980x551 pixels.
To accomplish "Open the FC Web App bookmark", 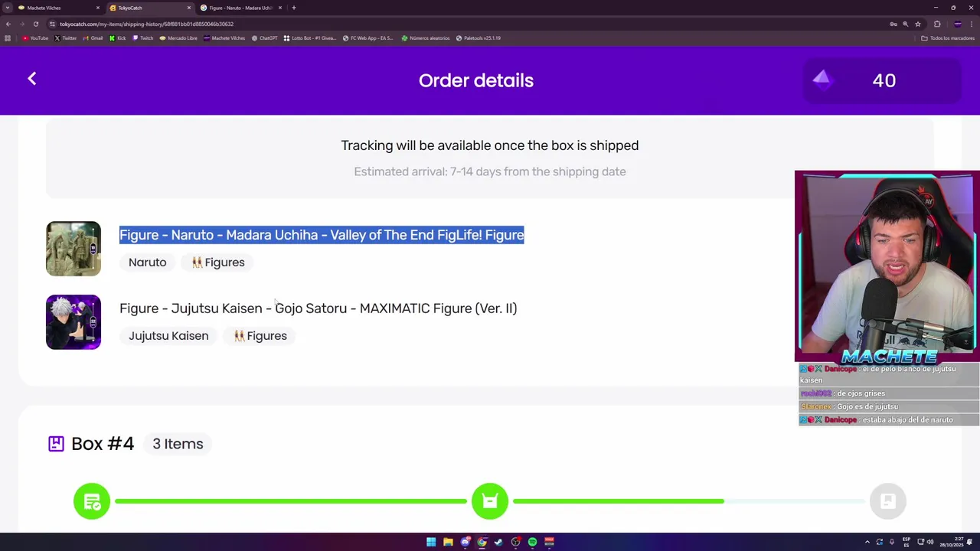I will coord(367,38).
